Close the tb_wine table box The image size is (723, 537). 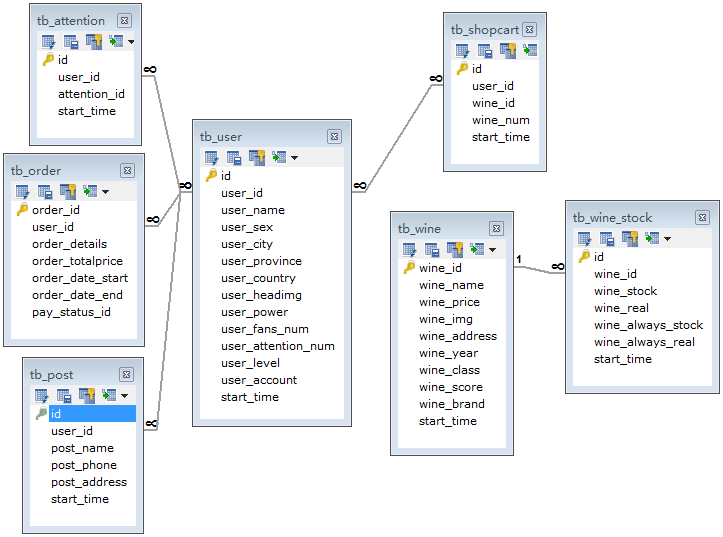point(496,229)
